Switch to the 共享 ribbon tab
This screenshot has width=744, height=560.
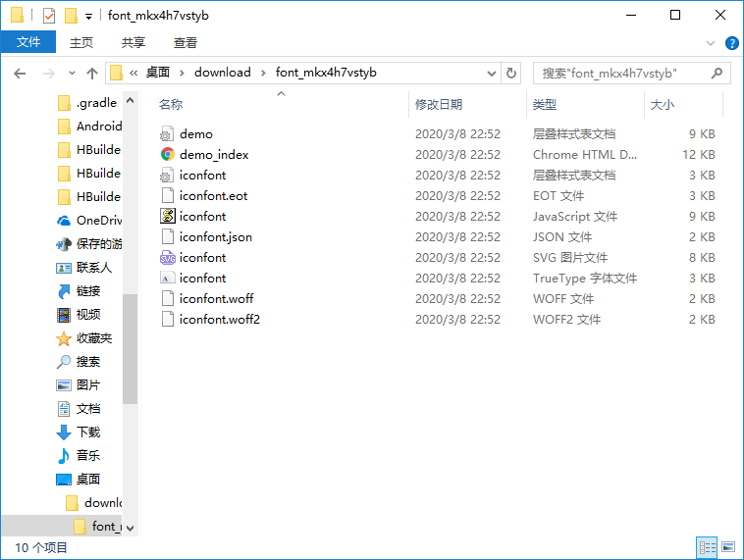pyautogui.click(x=133, y=43)
